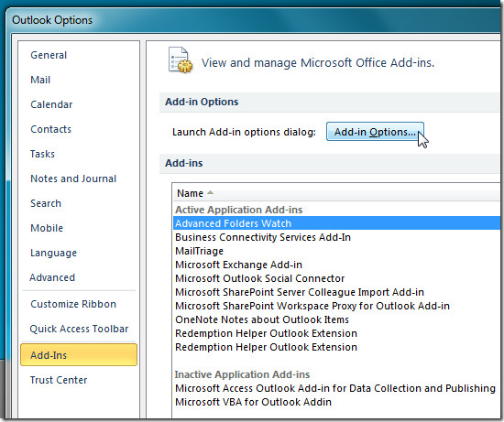This screenshot has height=422, width=504.
Task: Select the MailTriage add-in
Action: (x=337, y=251)
